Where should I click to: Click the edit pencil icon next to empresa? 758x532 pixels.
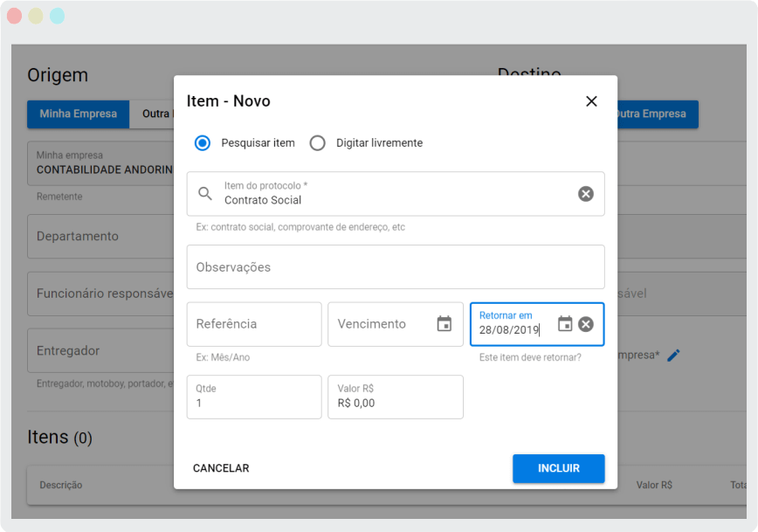pyautogui.click(x=672, y=355)
